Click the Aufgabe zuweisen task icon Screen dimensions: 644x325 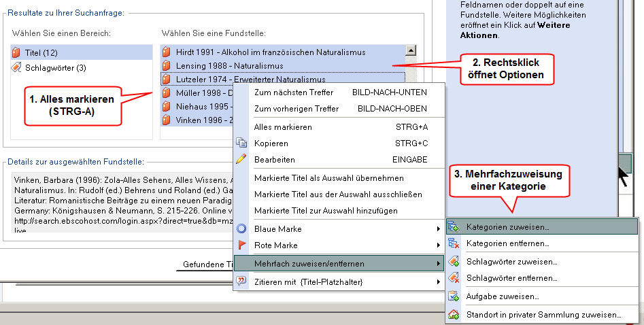pyautogui.click(x=454, y=296)
